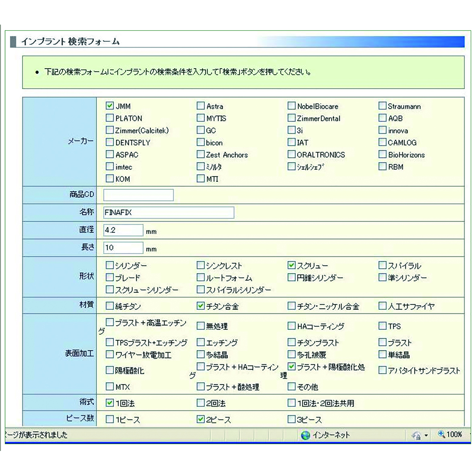Viewport: 476px width, 476px height.
Task: Tick the MTI checkbox
Action: (x=200, y=179)
